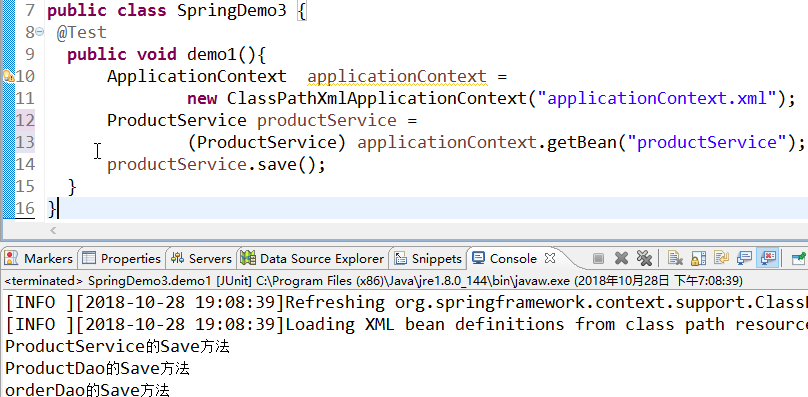
Task: Click console line 'ProductService的Save方法'
Action: click(117, 346)
